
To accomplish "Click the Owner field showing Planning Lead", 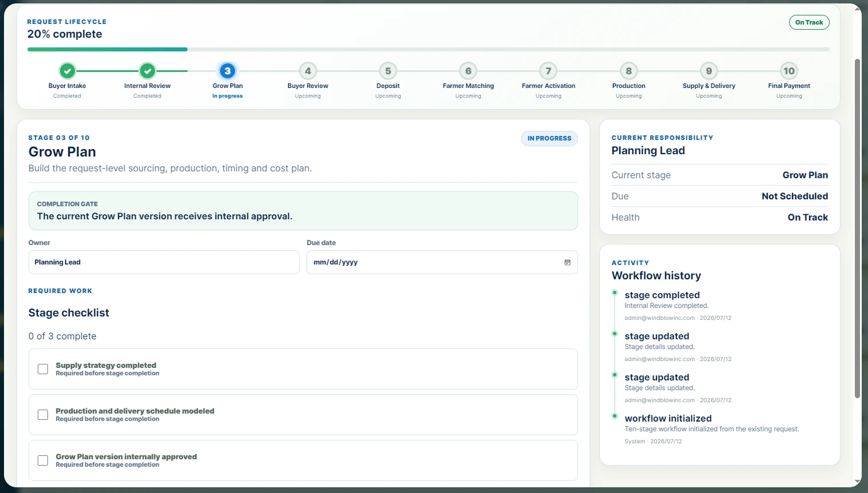I will click(164, 262).
